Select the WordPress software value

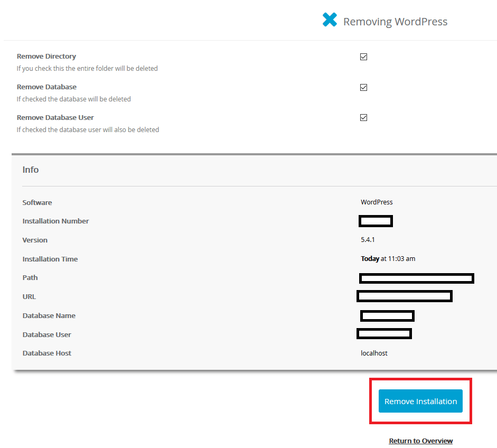[377, 202]
